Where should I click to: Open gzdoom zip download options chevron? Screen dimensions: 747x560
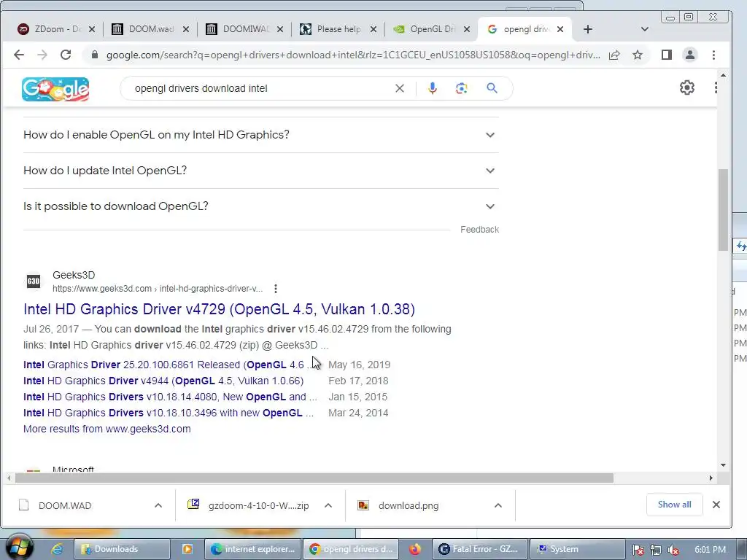[x=328, y=505]
